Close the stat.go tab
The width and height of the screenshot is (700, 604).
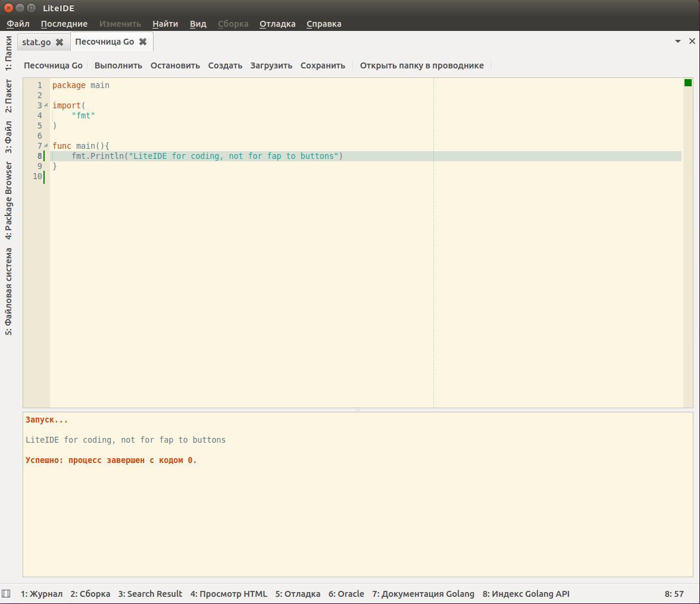coord(60,42)
